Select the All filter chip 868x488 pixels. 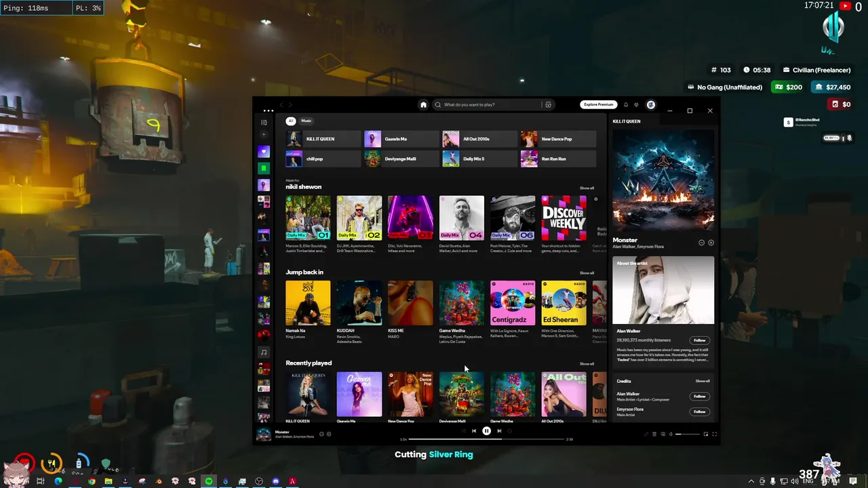[x=291, y=121]
